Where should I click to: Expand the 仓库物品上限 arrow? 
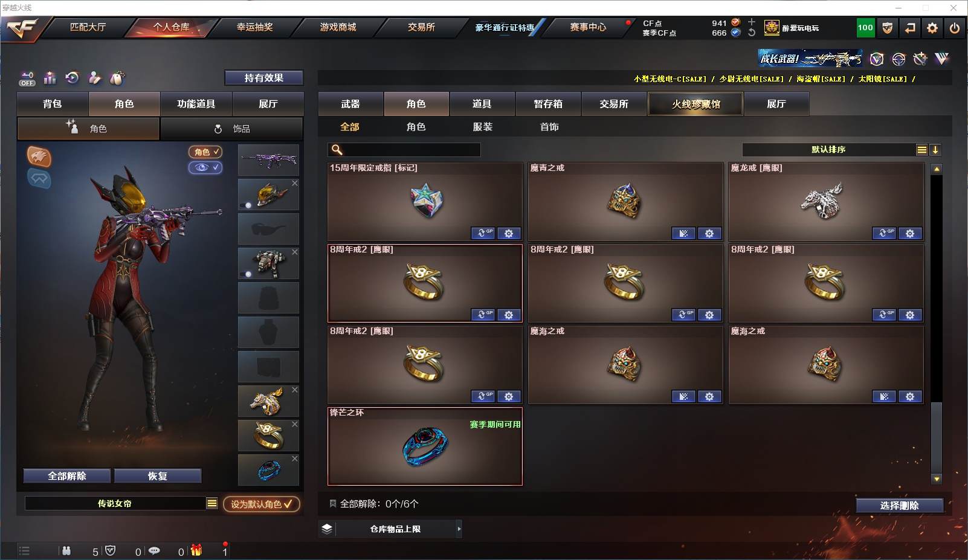[x=459, y=529]
